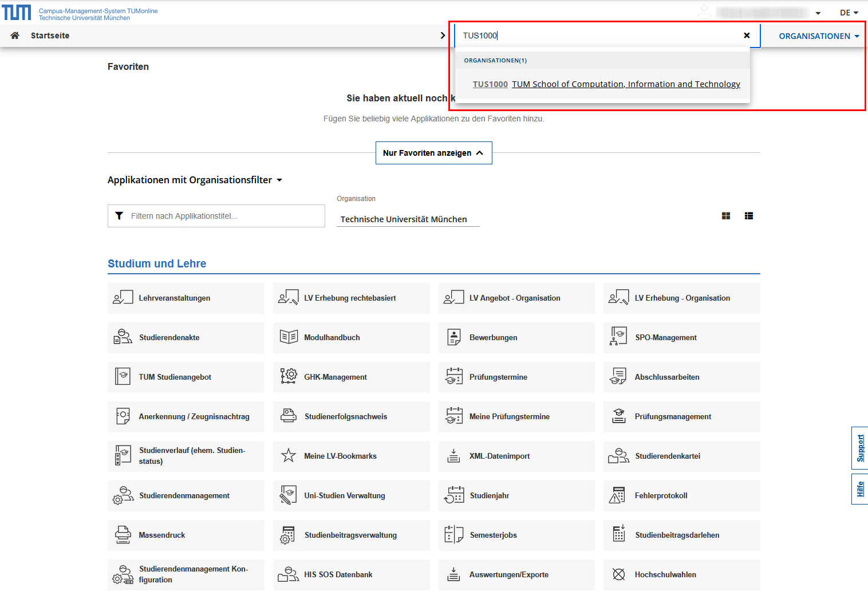Switch to tile grid view icon
868x595 pixels.
(x=726, y=216)
